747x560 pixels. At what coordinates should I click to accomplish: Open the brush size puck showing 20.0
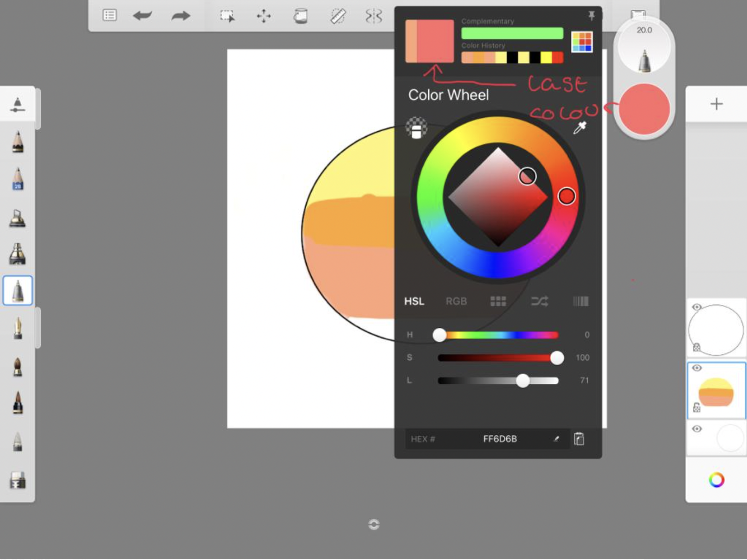tap(644, 47)
